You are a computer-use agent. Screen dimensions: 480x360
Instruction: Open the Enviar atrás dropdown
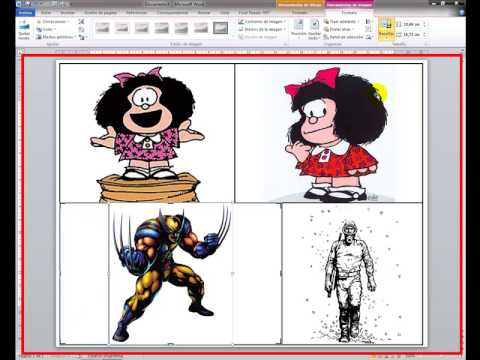pos(339,29)
